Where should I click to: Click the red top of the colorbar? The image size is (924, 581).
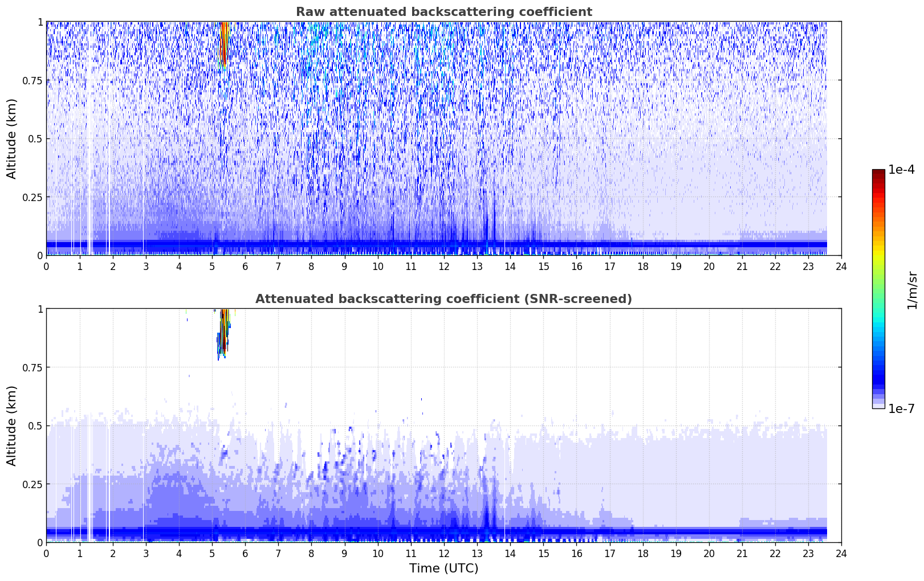[878, 174]
